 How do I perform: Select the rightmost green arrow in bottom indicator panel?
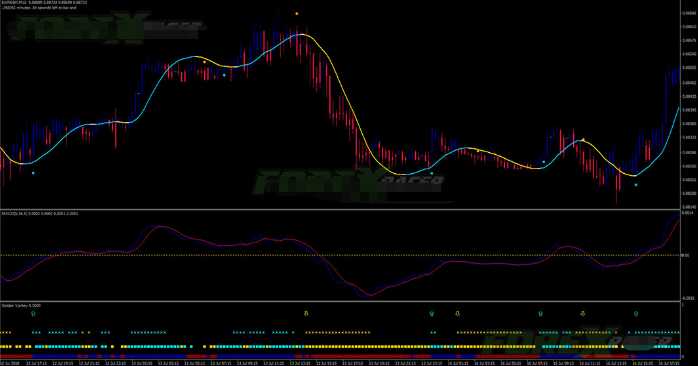click(x=636, y=314)
